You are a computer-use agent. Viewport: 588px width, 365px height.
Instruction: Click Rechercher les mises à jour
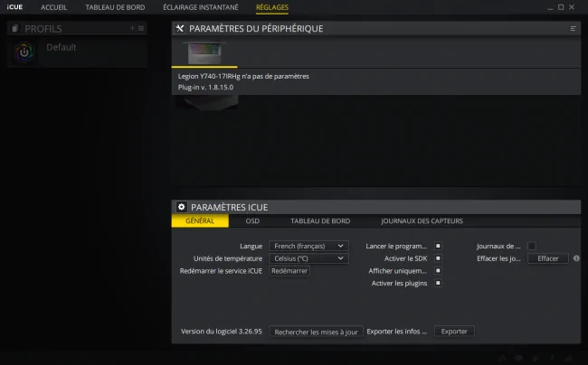coord(316,332)
